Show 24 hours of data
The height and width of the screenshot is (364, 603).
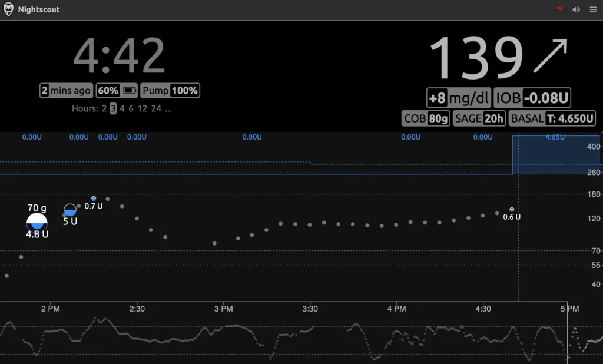click(x=156, y=108)
